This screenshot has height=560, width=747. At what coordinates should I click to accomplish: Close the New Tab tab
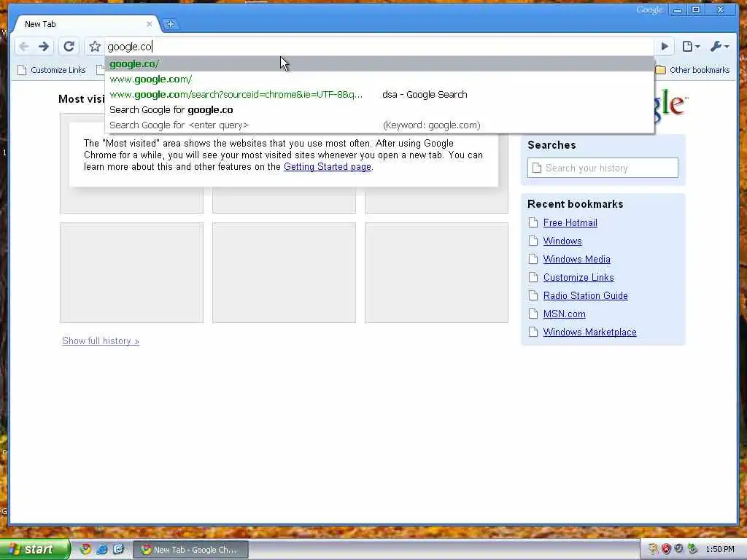pyautogui.click(x=149, y=24)
